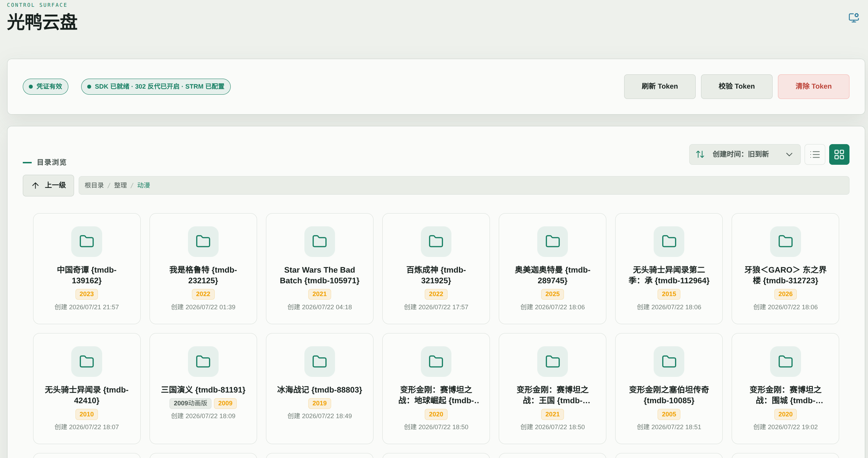Viewport: 868px width, 458px height.
Task: Click the 无头骑士异闻录 {tmdb-42410} title
Action: click(x=87, y=395)
